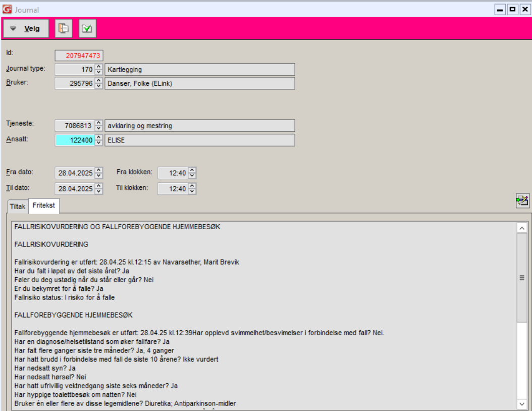The image size is (532, 411).
Task: Click the Kartlegging journal type name field
Action: pos(199,70)
